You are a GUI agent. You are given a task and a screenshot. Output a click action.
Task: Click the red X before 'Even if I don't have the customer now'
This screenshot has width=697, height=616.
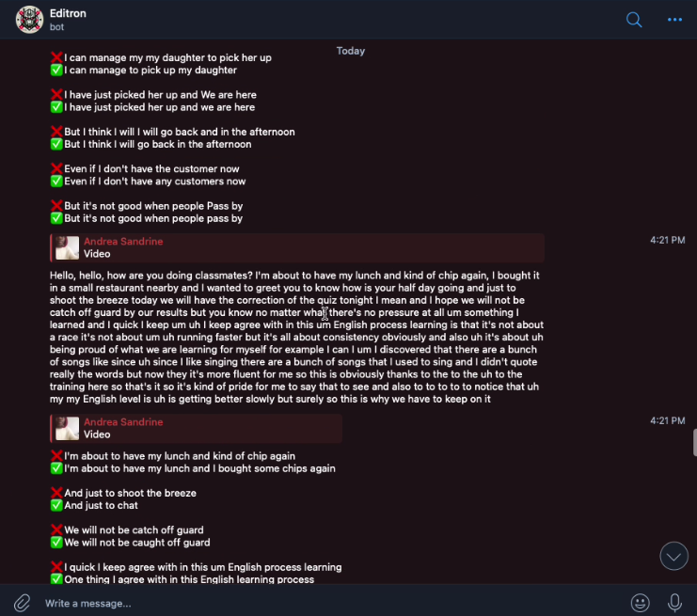[56, 168]
